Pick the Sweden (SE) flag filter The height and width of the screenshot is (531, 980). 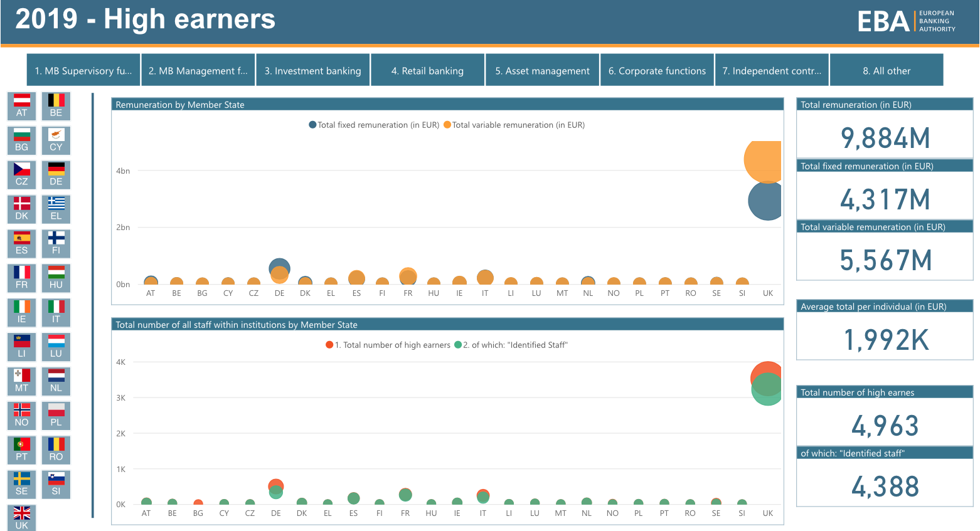tap(22, 484)
